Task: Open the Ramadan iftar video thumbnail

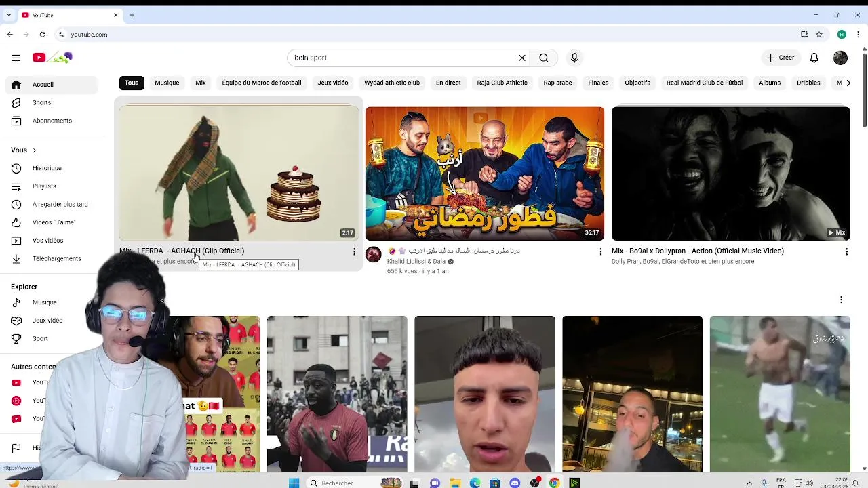Action: (485, 174)
